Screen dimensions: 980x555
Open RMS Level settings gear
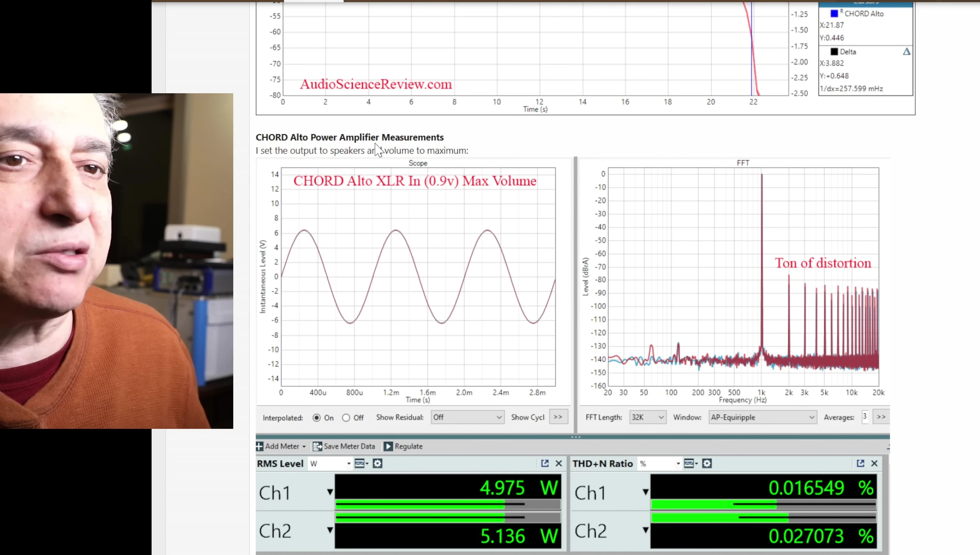377,464
